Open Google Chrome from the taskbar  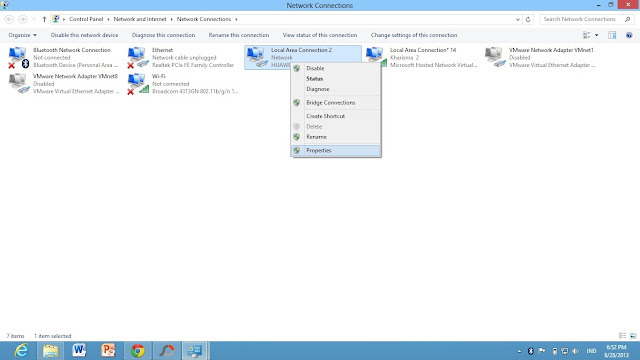click(138, 351)
